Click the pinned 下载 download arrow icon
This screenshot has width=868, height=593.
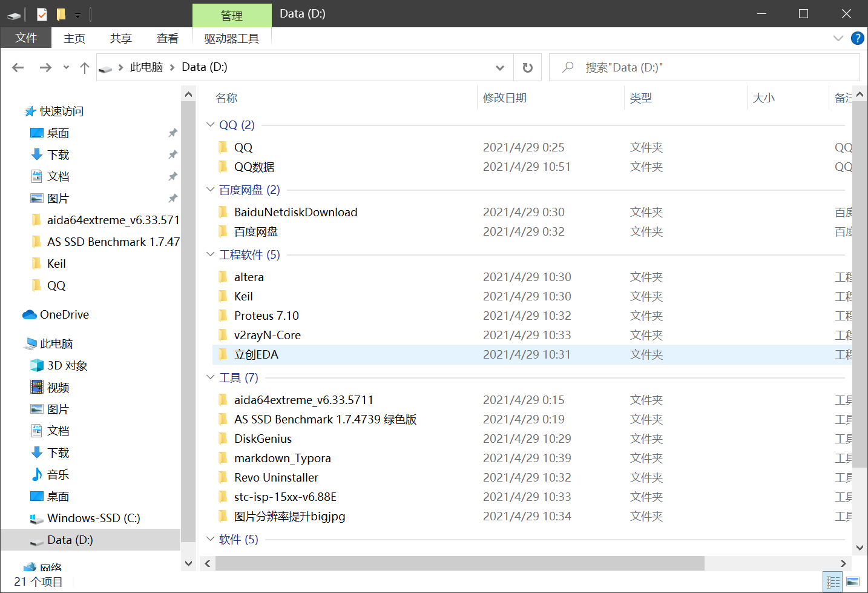tap(37, 154)
